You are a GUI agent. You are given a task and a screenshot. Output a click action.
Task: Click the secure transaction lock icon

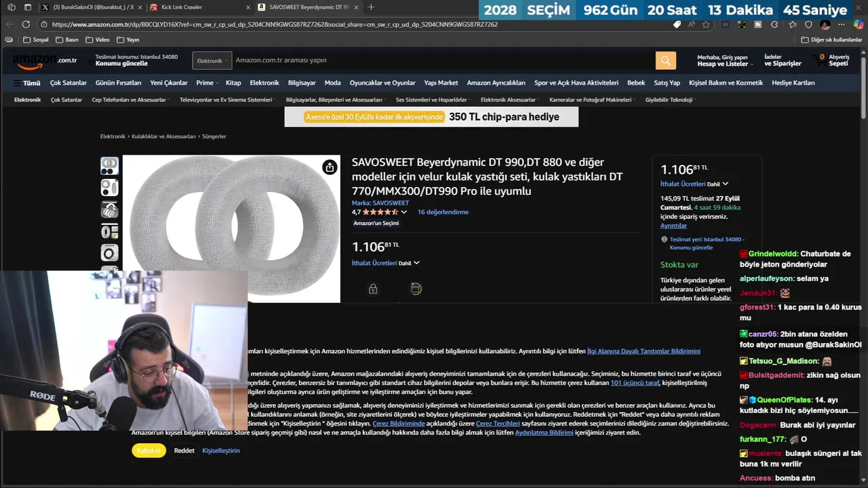[x=373, y=289]
